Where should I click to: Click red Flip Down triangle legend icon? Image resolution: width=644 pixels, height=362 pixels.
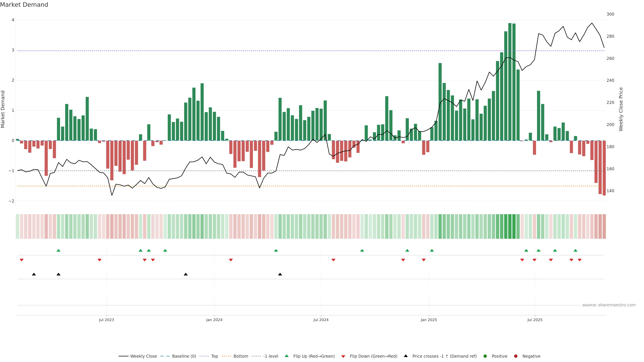(343, 356)
